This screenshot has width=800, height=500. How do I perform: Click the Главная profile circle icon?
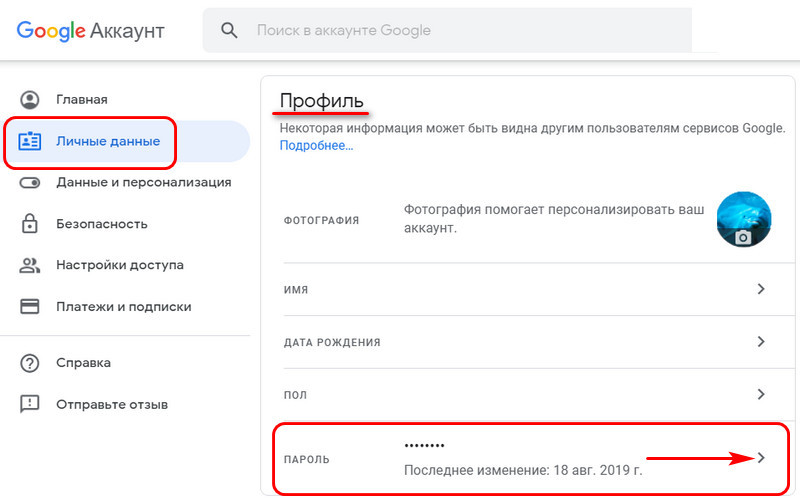pos(30,99)
